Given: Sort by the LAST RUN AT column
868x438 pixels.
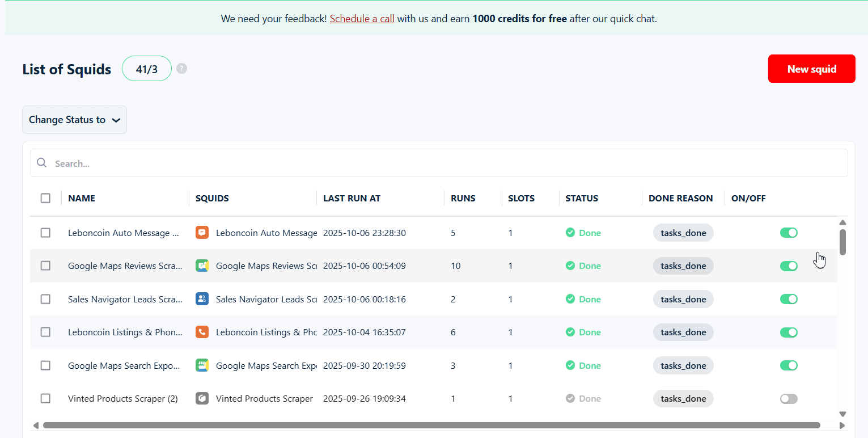Looking at the screenshot, I should click(352, 198).
